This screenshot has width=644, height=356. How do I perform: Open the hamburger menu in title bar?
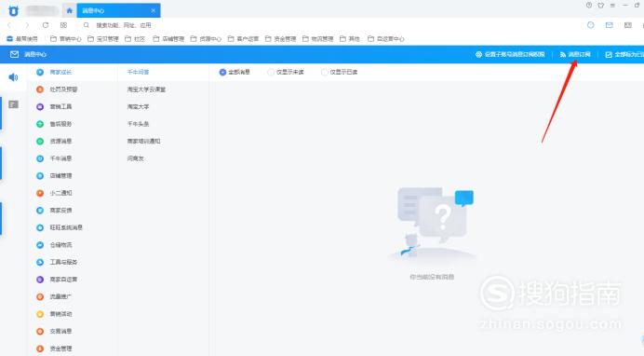point(612,6)
